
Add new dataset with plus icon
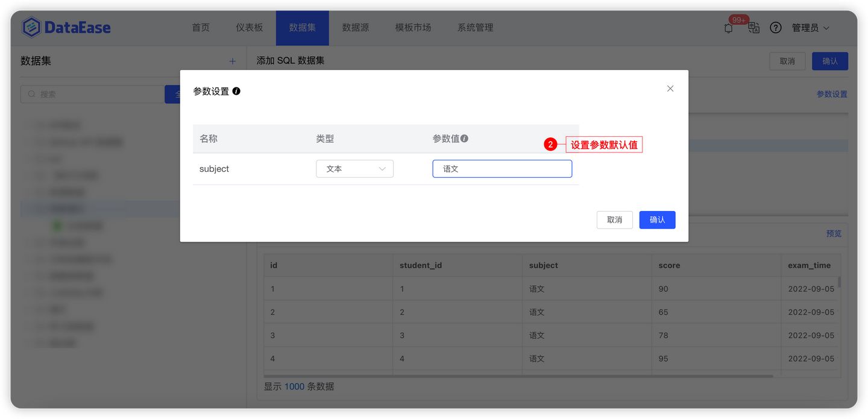tap(233, 61)
